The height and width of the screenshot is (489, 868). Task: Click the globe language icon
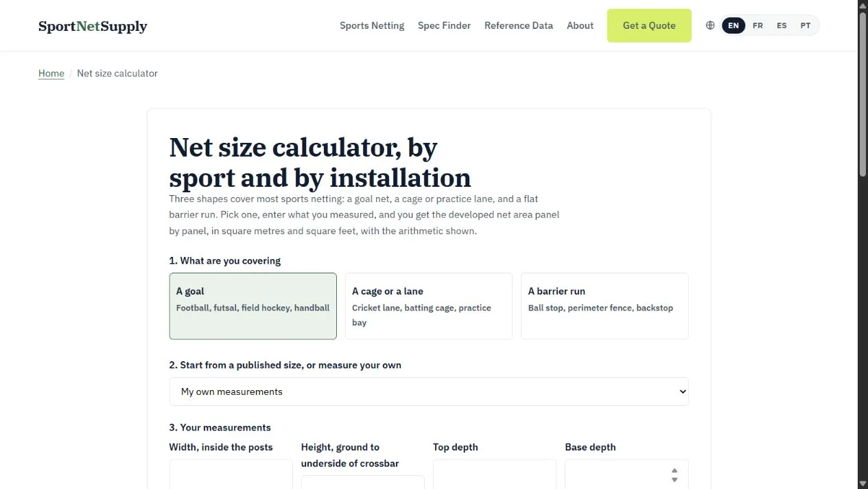click(x=710, y=25)
